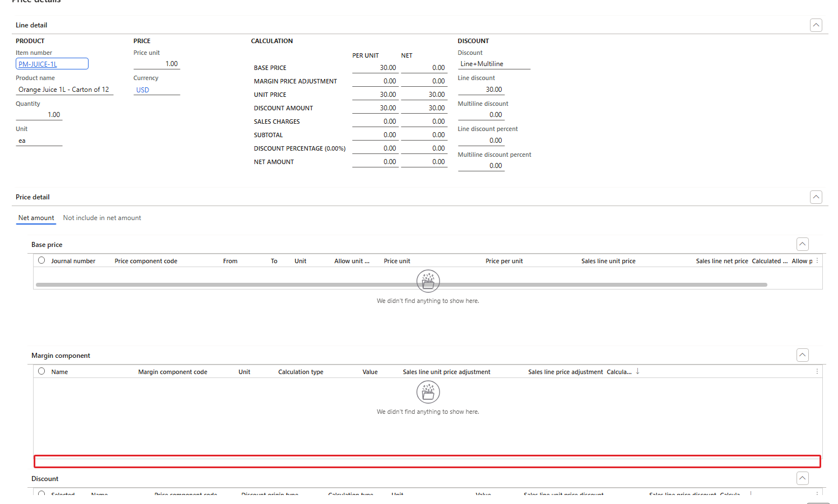838x504 pixels.
Task: Switch to the Net amount tab
Action: pyautogui.click(x=36, y=218)
